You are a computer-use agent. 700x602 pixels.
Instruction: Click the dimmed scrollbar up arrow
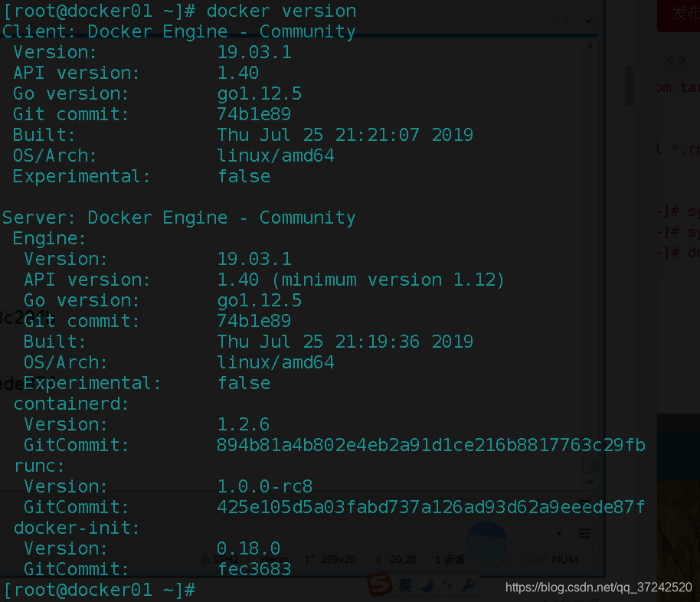[590, 47]
